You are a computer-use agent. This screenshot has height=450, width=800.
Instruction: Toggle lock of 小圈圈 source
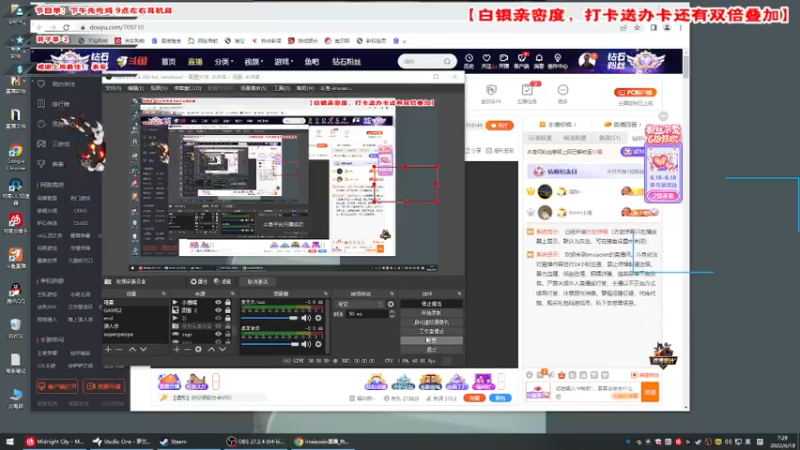228,303
